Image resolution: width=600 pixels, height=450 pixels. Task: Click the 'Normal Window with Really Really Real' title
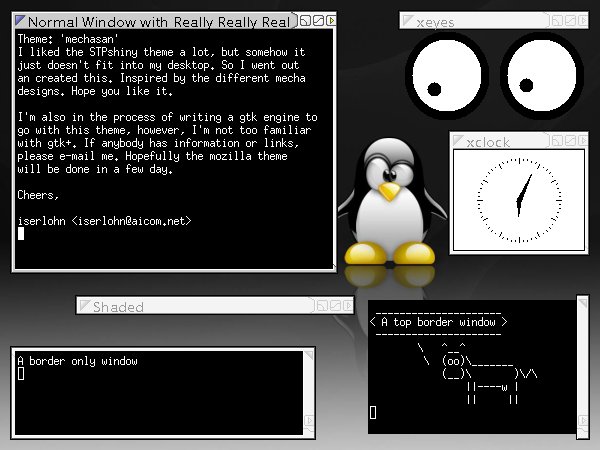coord(159,22)
